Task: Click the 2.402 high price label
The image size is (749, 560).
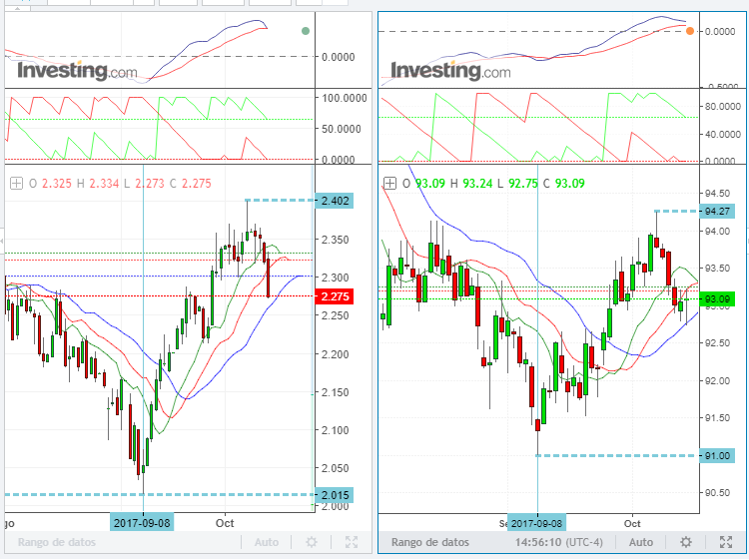Action: [x=333, y=201]
